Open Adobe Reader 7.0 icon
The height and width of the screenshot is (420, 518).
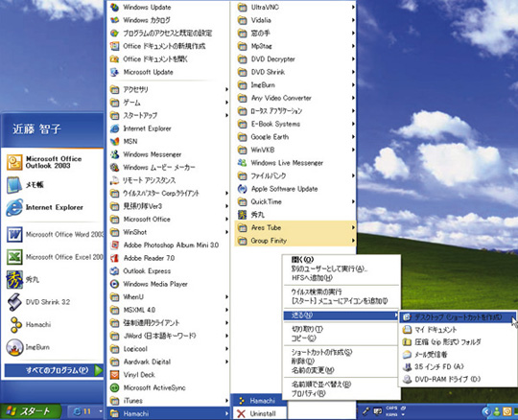click(115, 258)
